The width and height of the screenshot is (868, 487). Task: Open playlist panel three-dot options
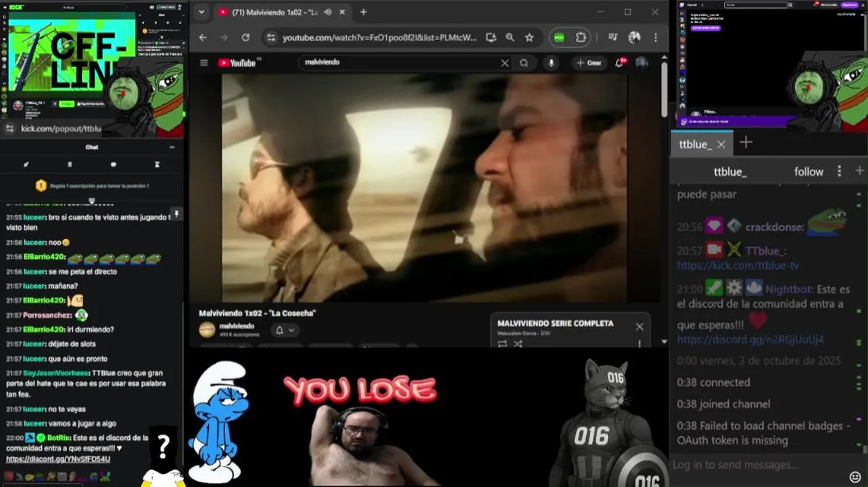(x=640, y=344)
